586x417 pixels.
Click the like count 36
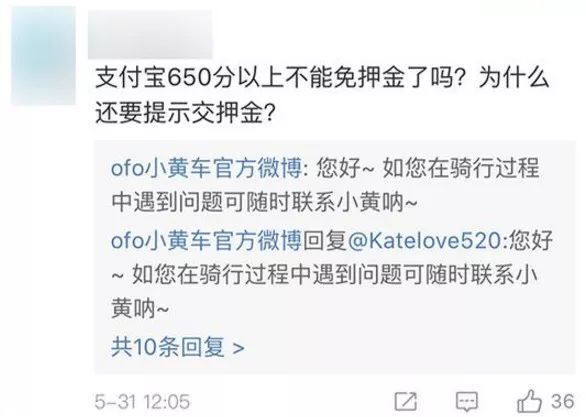[x=562, y=402]
